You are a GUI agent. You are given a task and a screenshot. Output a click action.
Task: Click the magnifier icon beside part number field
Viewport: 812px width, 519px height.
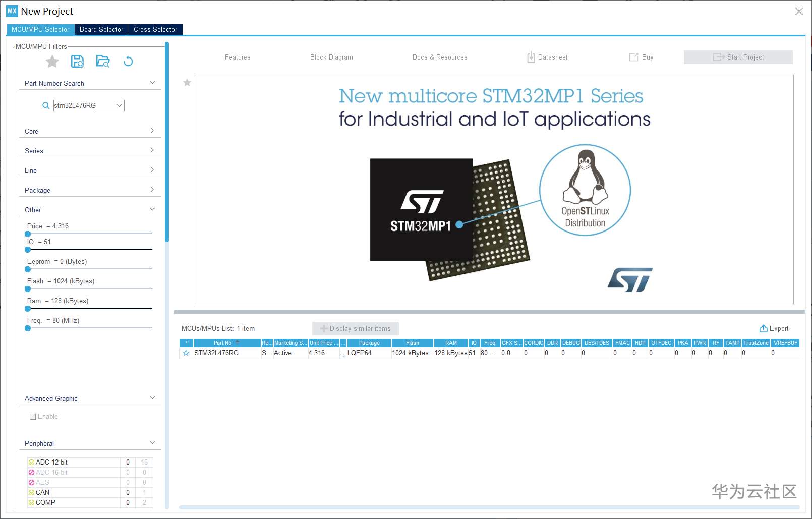46,105
